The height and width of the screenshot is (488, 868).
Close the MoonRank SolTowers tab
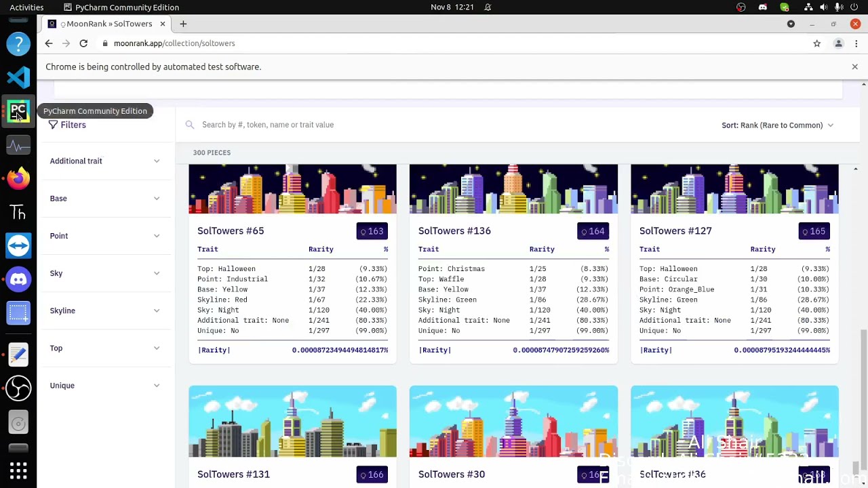(x=163, y=24)
